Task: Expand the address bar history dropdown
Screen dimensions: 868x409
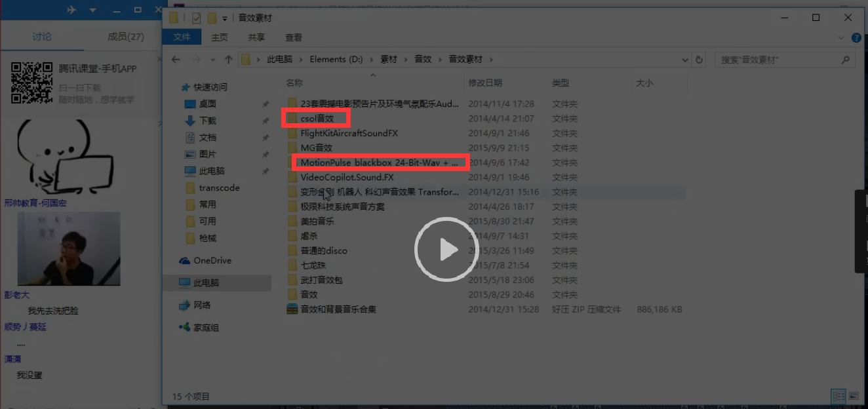Action: [685, 59]
